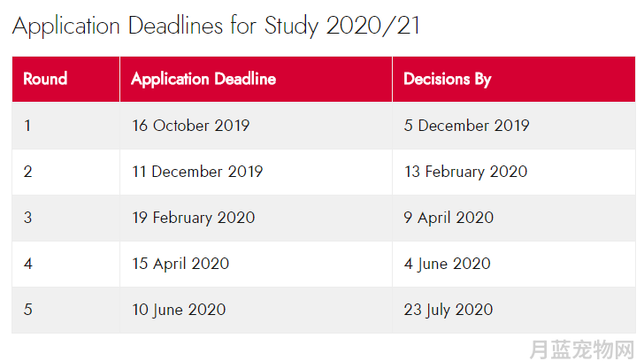Click the 9 April 2020 decision cell
644x361 pixels.
coord(514,218)
